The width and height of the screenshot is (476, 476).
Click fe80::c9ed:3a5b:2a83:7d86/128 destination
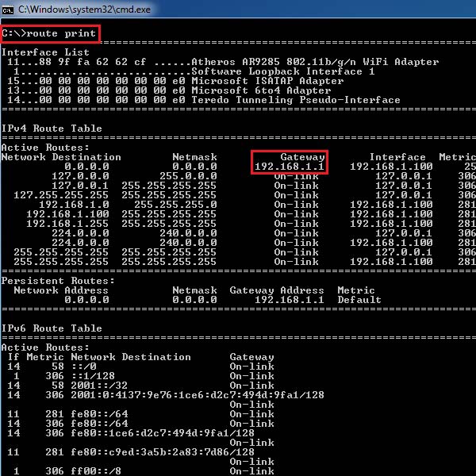tap(163, 452)
